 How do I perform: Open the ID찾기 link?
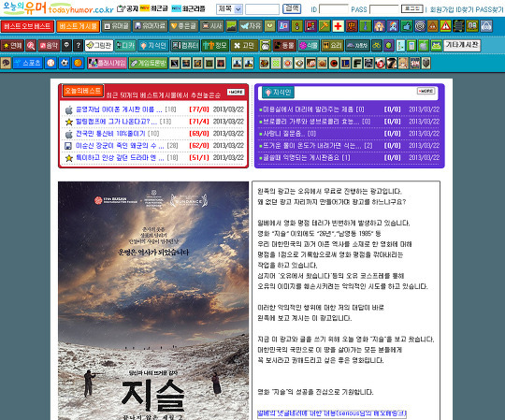[x=464, y=9]
